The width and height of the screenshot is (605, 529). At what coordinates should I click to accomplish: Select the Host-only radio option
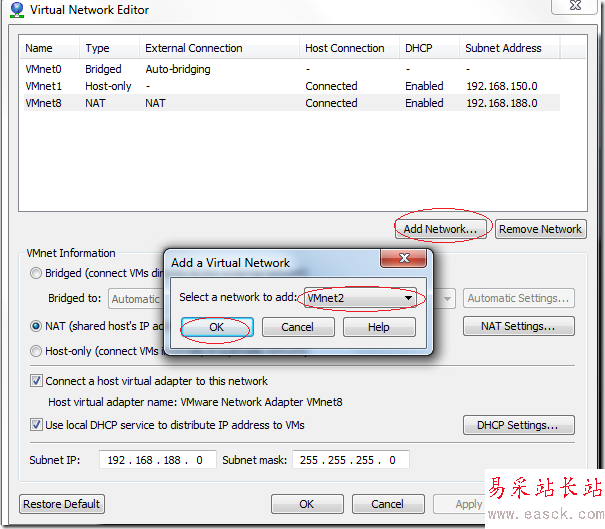point(36,351)
